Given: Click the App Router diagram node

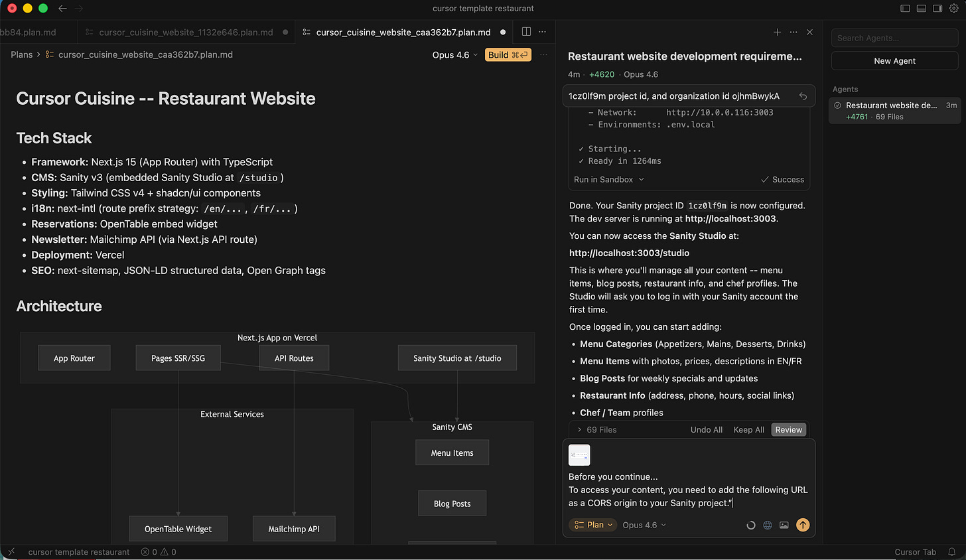Looking at the screenshot, I should pos(74,358).
